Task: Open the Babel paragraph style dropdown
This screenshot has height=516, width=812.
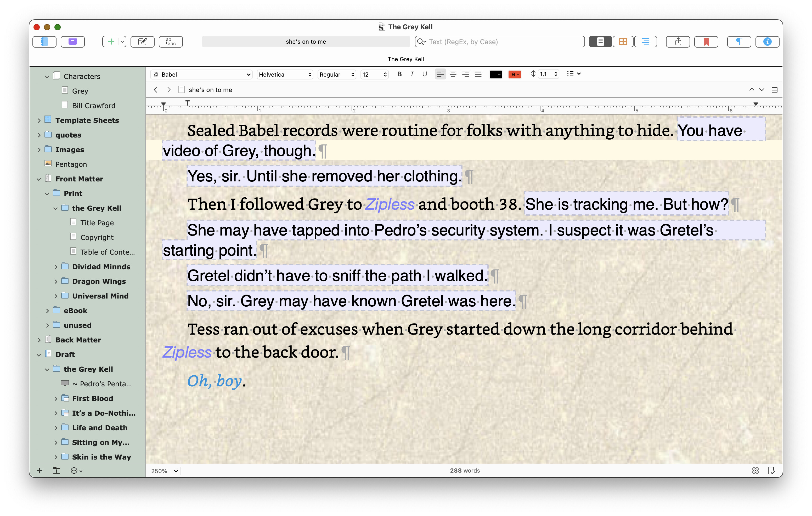Action: [201, 74]
